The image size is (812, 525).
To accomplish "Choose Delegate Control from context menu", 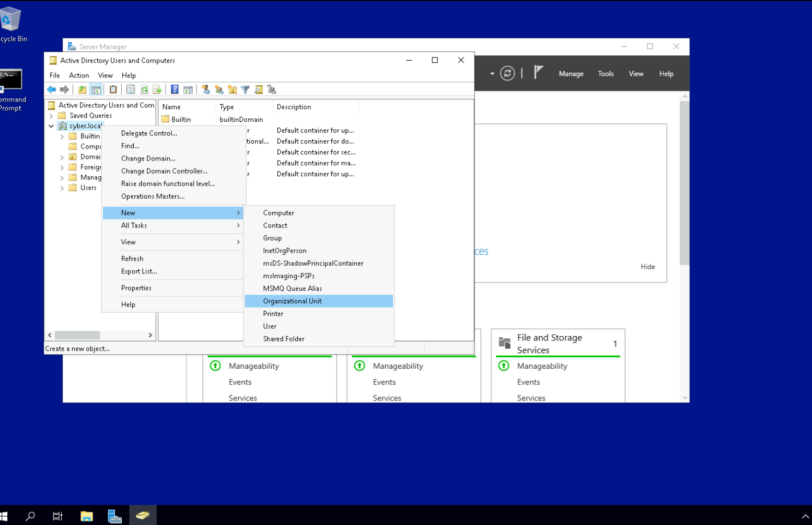I will 173,133.
